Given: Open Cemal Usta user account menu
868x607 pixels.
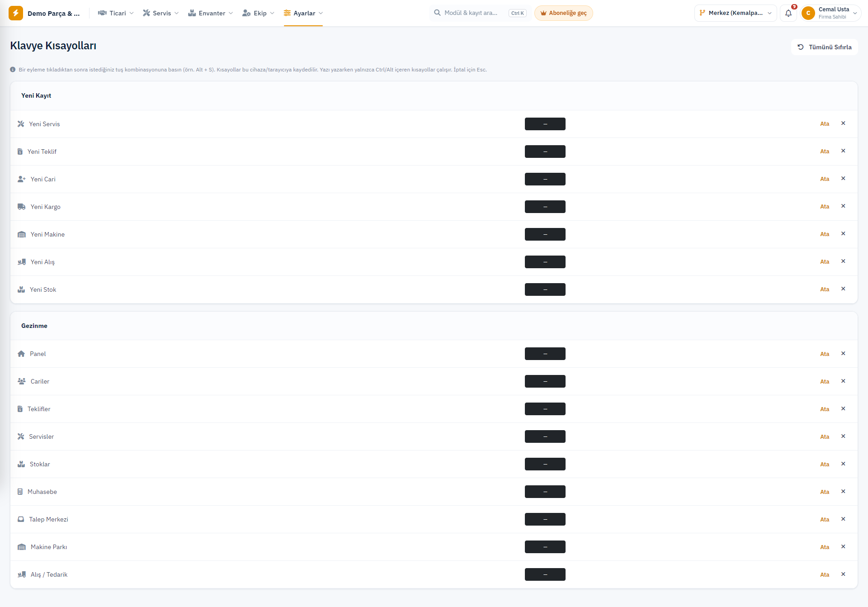Looking at the screenshot, I should (831, 13).
